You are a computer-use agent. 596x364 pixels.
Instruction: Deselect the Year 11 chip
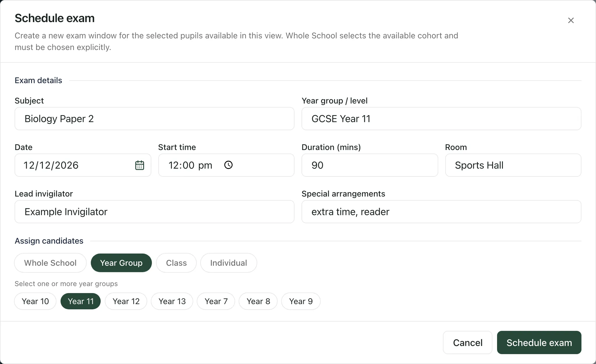pyautogui.click(x=81, y=301)
